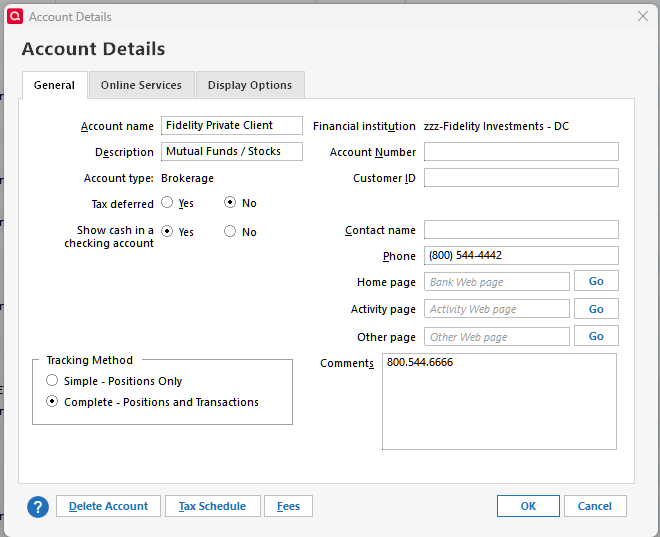Click the blue help question mark icon

click(38, 507)
